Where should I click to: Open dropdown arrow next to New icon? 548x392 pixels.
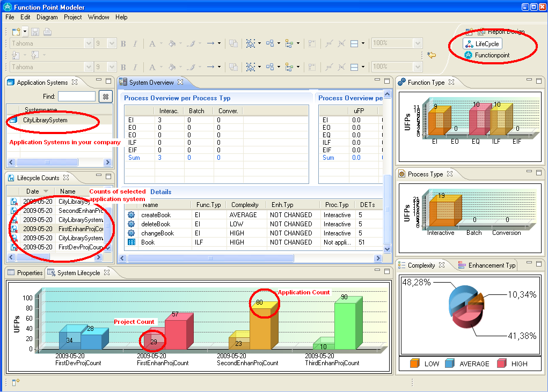tap(25, 32)
